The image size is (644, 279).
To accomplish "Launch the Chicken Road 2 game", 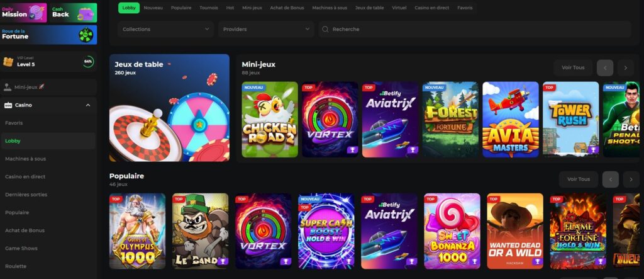I will click(270, 119).
